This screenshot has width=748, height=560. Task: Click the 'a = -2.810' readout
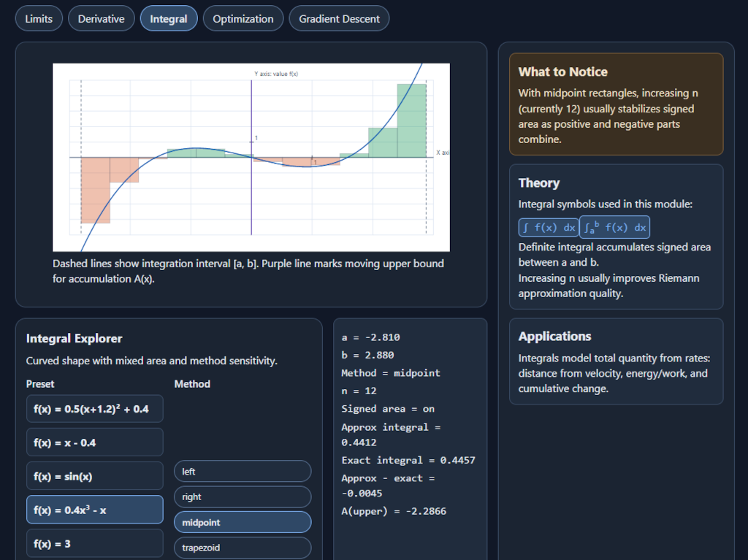370,337
